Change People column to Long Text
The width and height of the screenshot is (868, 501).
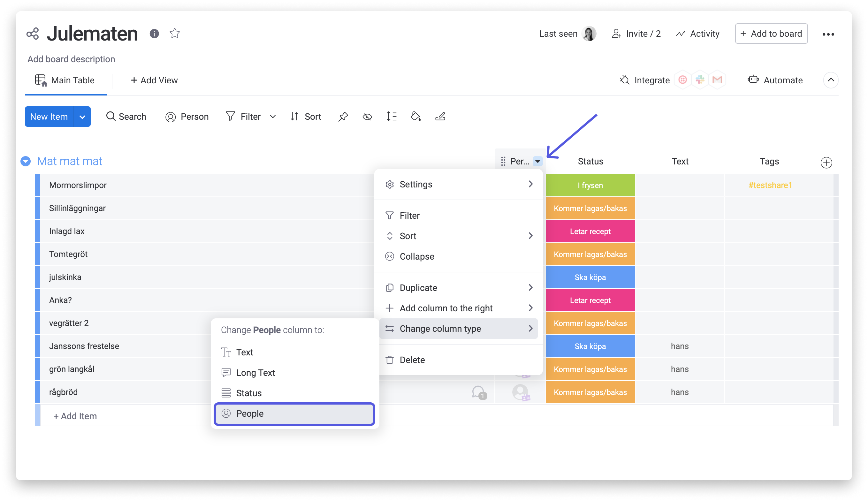coord(294,373)
